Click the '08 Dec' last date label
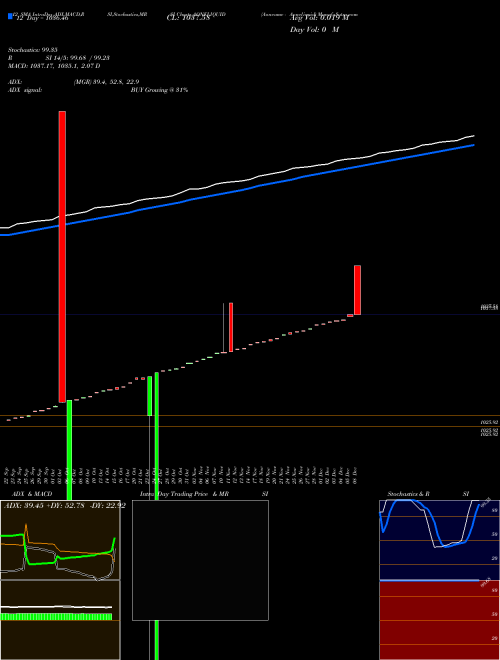500x660 pixels. [354, 476]
